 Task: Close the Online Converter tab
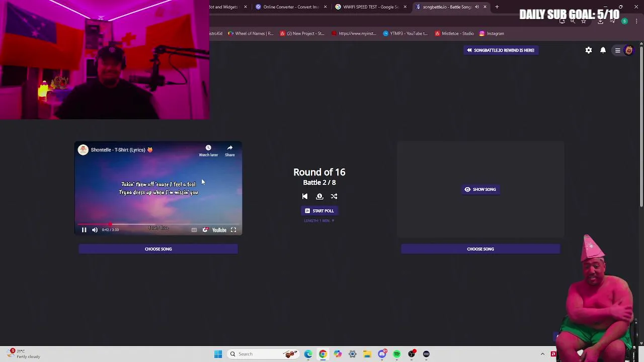click(x=325, y=7)
